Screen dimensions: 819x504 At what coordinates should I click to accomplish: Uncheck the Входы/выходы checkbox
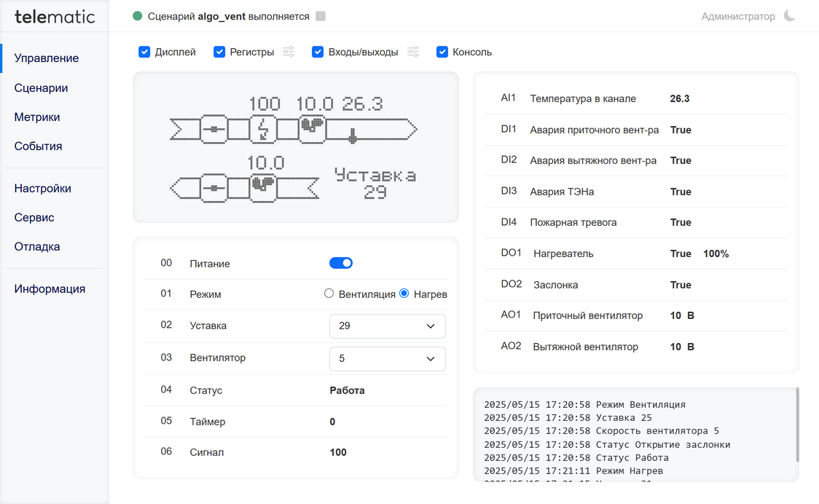318,52
